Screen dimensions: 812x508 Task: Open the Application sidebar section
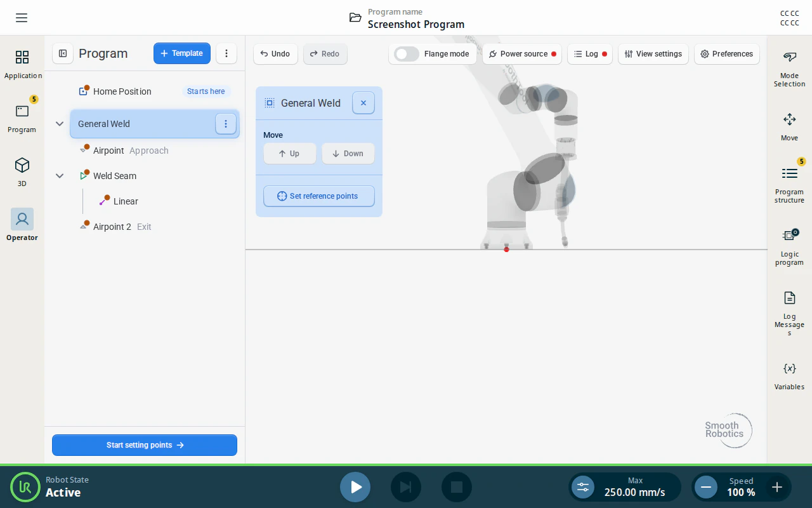(x=22, y=65)
